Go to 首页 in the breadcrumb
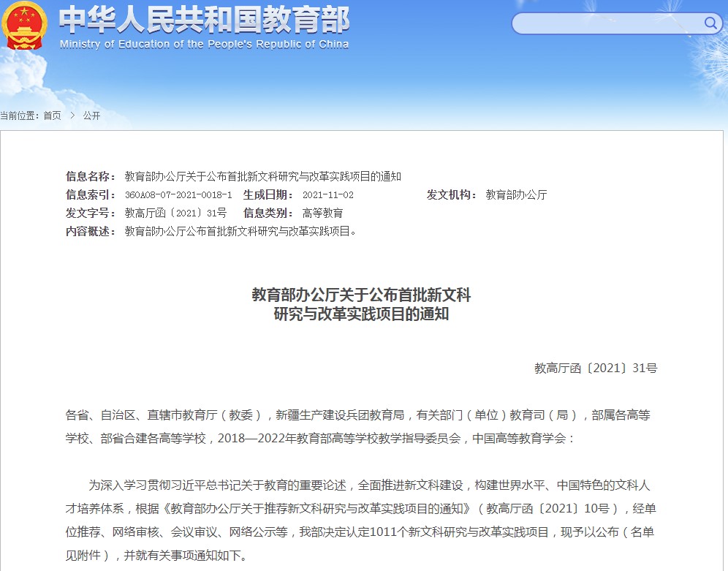This screenshot has width=728, height=571. [x=52, y=116]
